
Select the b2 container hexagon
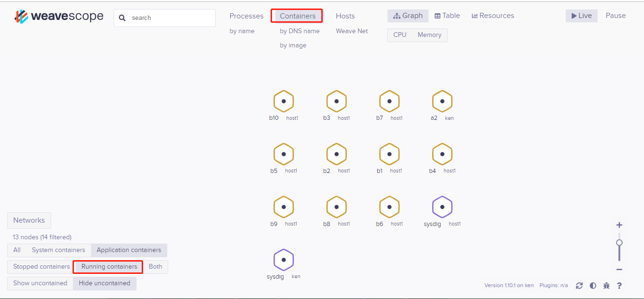point(336,154)
